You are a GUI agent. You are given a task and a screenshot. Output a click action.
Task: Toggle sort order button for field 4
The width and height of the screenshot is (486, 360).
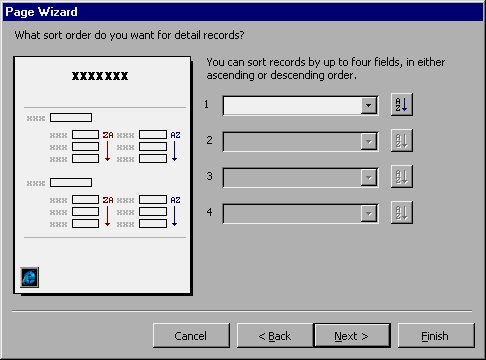tap(402, 212)
